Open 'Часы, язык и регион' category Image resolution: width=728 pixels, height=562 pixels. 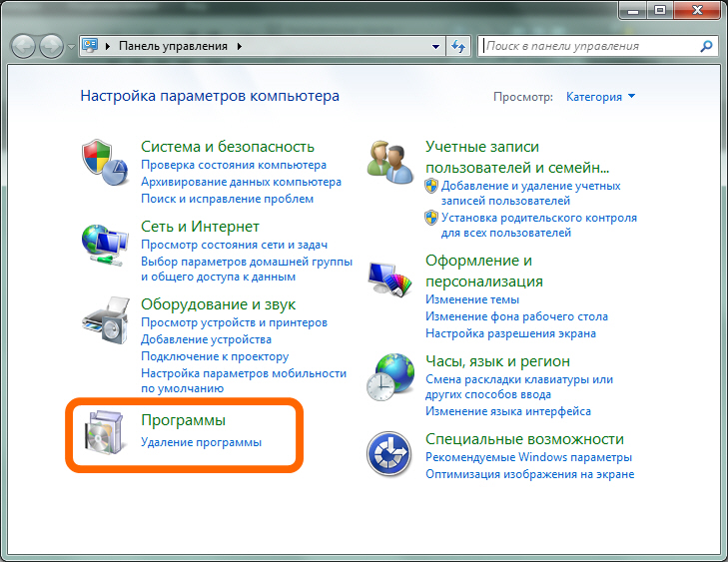(497, 361)
